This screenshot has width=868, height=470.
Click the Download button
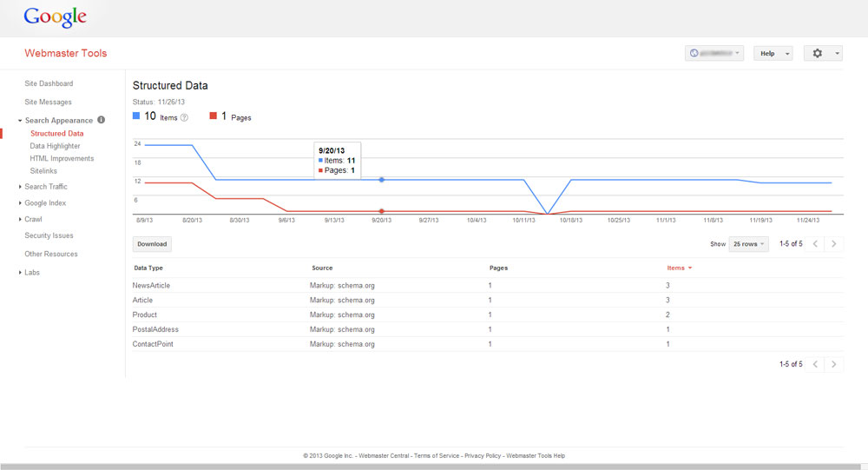(152, 244)
